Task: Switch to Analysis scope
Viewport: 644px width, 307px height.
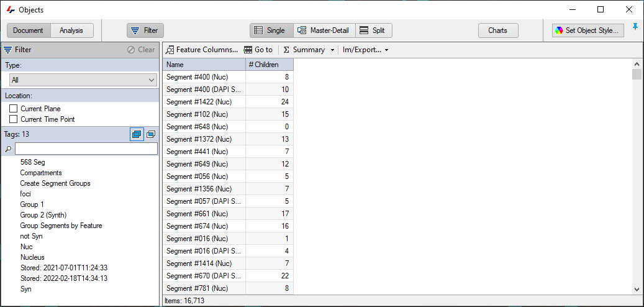Action: click(x=71, y=30)
